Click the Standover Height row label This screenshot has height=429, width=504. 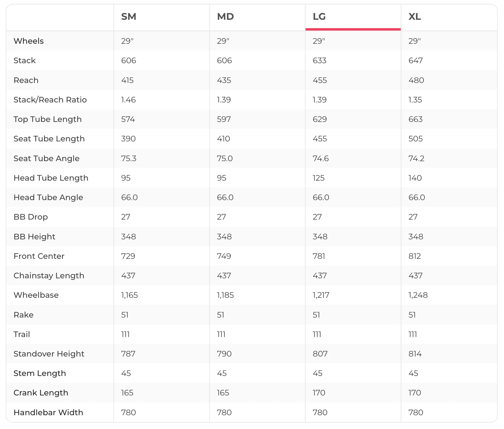coord(49,354)
